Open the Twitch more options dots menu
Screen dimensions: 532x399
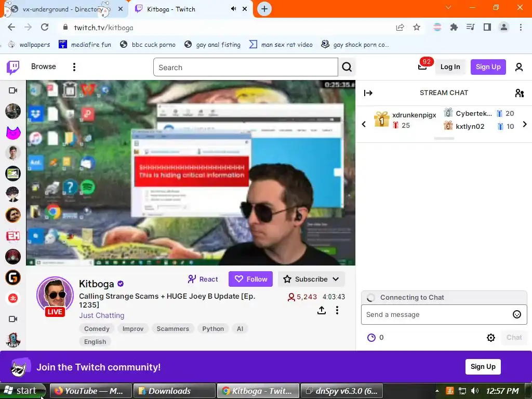coord(74,67)
